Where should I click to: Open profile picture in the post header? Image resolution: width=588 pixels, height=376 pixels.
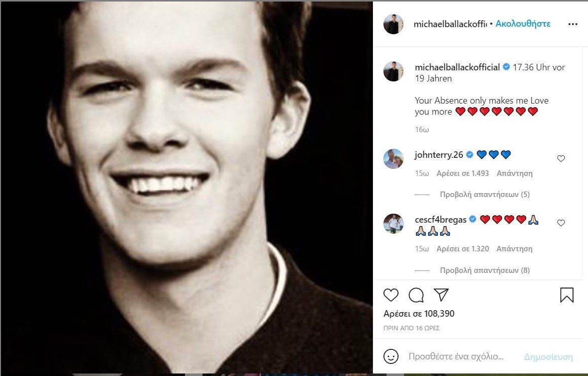pos(394,24)
